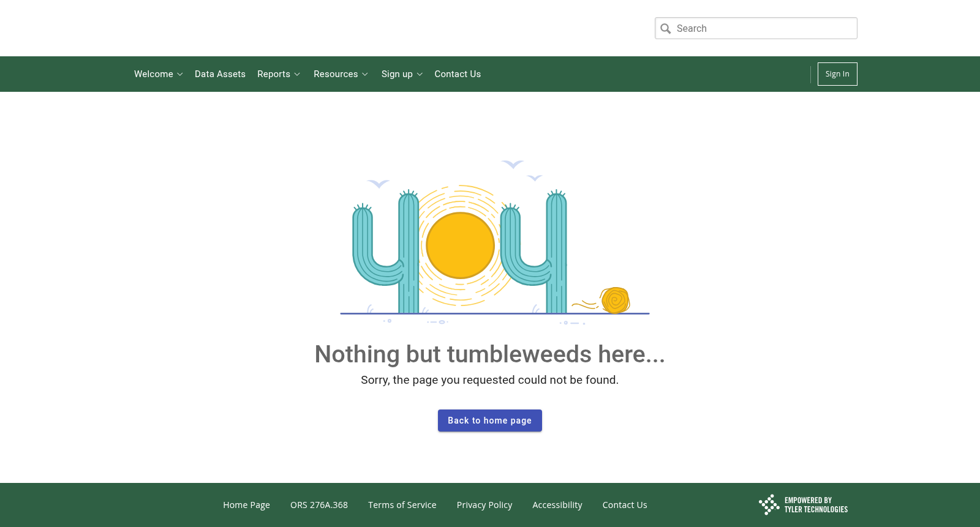Open the ORS 276A.368 footer link

[319, 505]
